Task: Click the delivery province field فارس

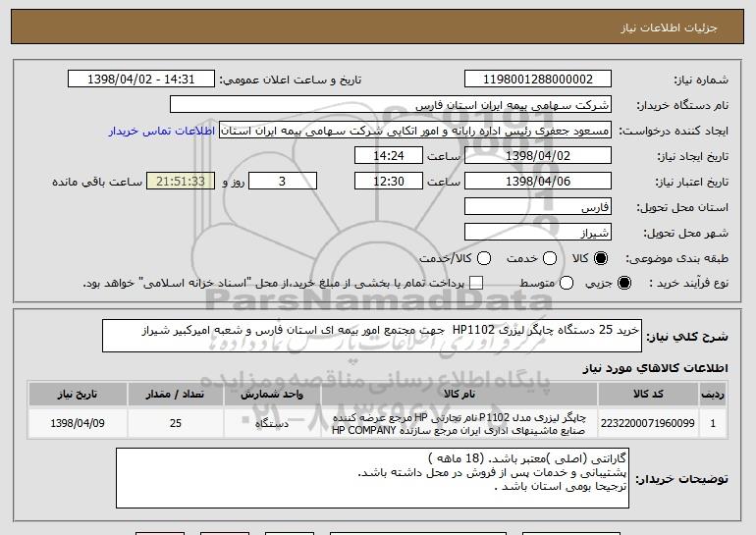Action: coord(538,207)
